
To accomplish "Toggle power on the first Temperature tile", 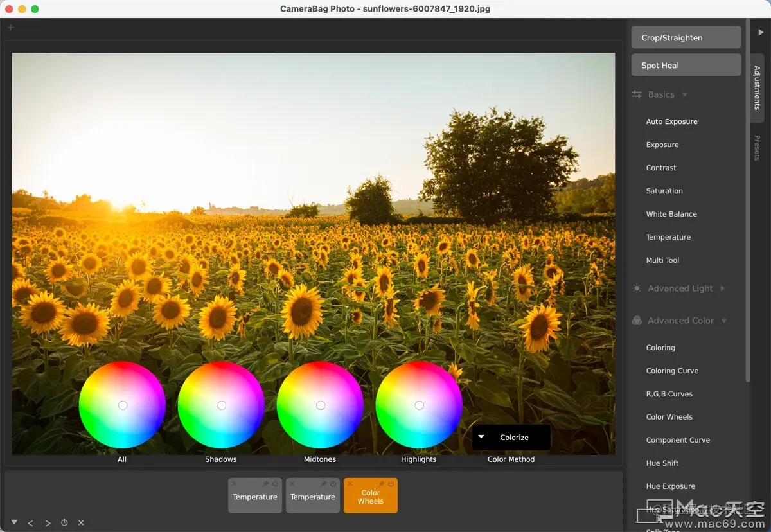I will coord(275,484).
